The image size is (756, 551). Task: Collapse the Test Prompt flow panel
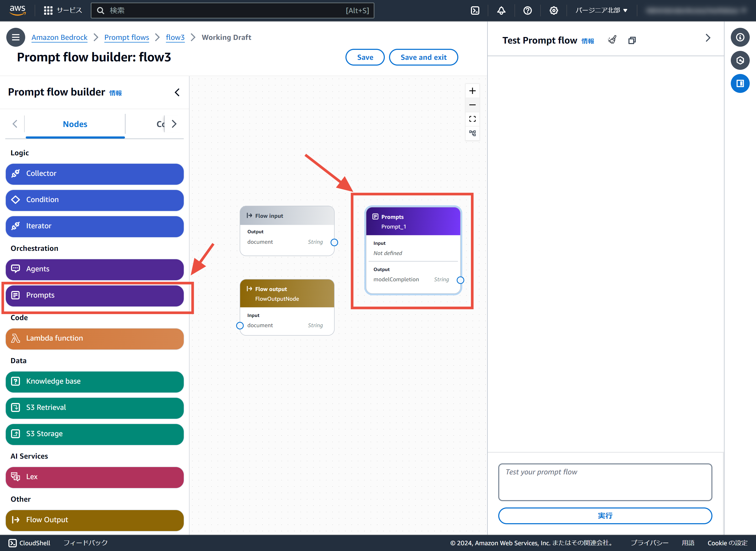pyautogui.click(x=708, y=38)
